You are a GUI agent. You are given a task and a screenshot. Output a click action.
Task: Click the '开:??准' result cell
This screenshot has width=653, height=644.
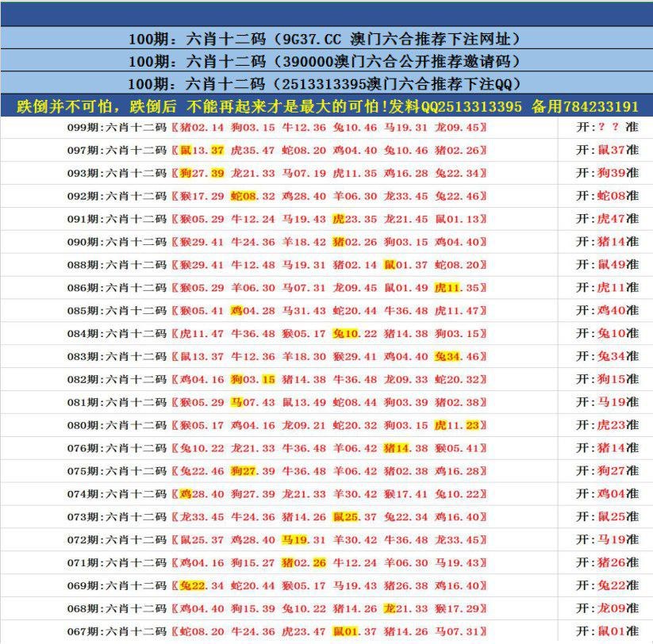click(x=607, y=127)
